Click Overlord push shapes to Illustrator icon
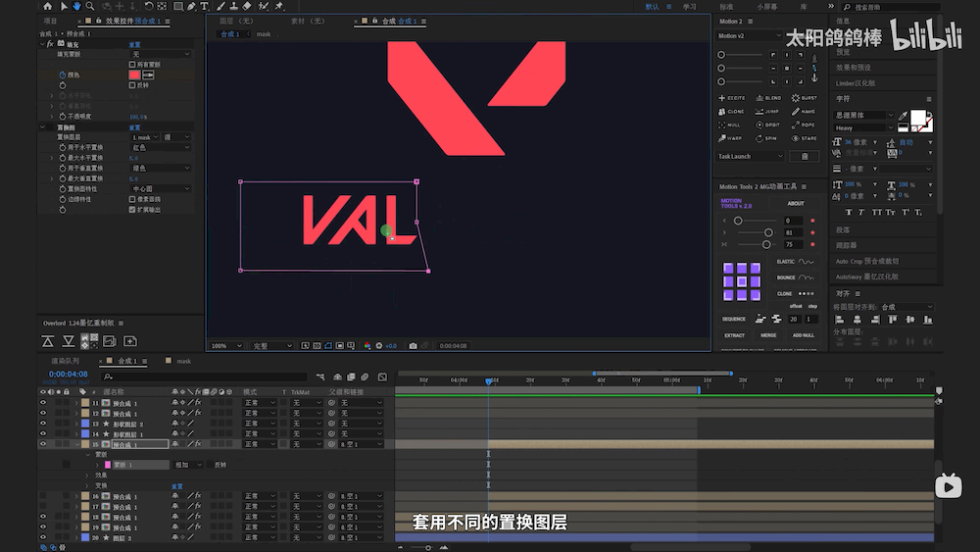Image resolution: width=980 pixels, height=552 pixels. pos(47,341)
